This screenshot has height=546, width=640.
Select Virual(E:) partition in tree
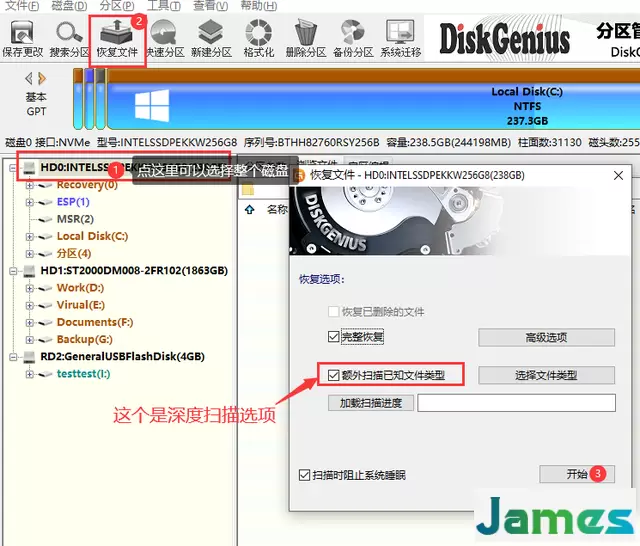click(81, 305)
